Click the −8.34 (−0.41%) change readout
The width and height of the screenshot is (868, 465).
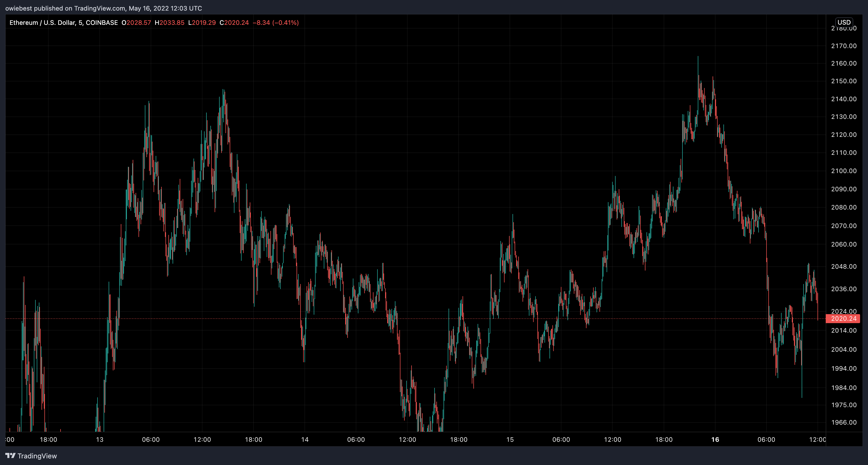click(276, 22)
